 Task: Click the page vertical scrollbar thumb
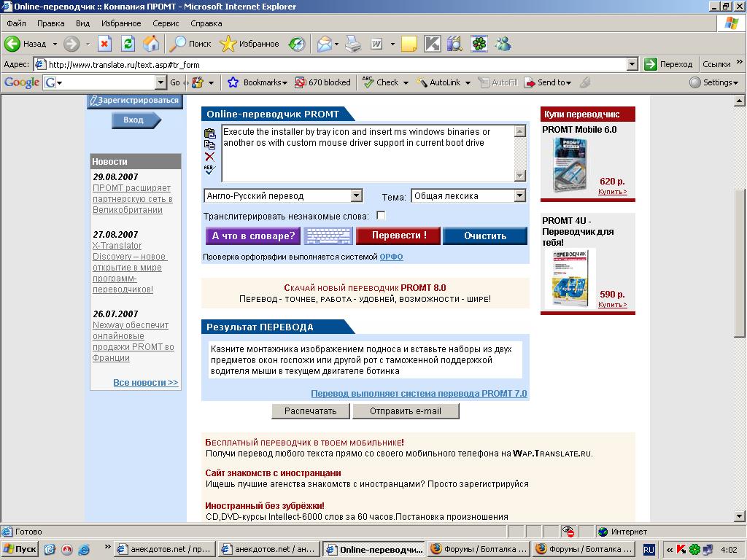click(x=740, y=263)
